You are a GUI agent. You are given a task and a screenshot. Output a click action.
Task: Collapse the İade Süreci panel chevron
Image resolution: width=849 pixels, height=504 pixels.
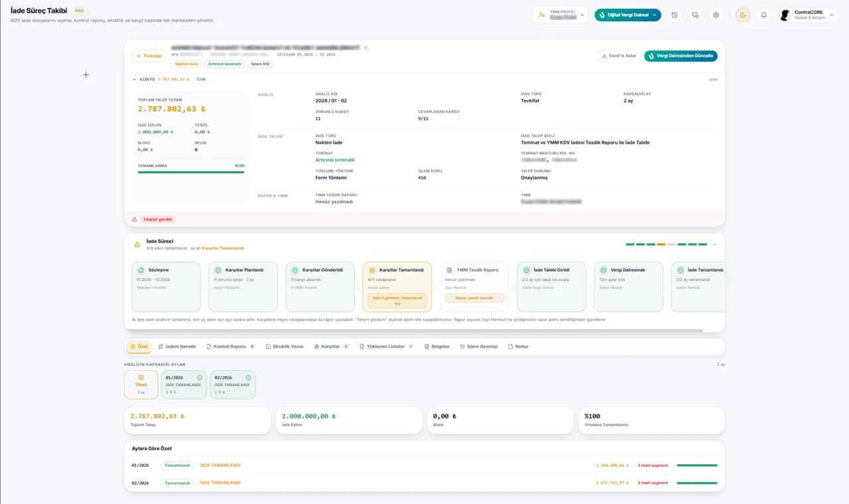click(714, 245)
